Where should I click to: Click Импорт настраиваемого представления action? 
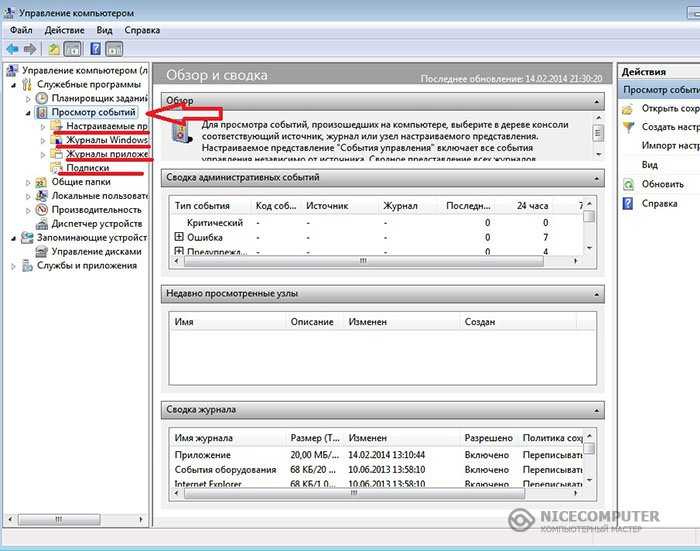point(671,146)
